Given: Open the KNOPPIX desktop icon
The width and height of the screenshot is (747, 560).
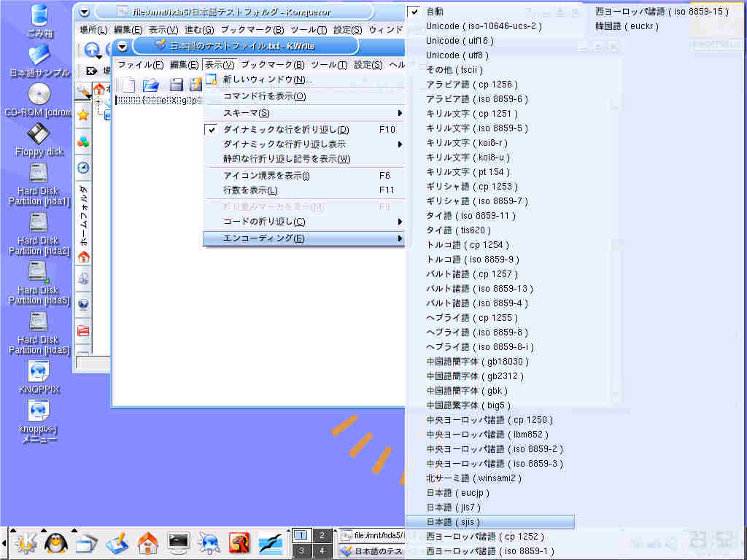Looking at the screenshot, I should 39,371.
